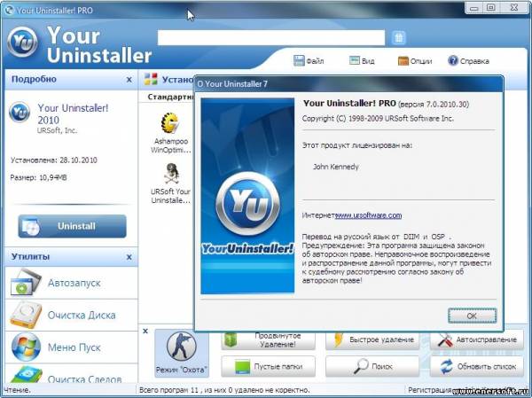Click the YU icon in Подробно panel
This screenshot has width=532, height=398.
pyautogui.click(x=20, y=113)
